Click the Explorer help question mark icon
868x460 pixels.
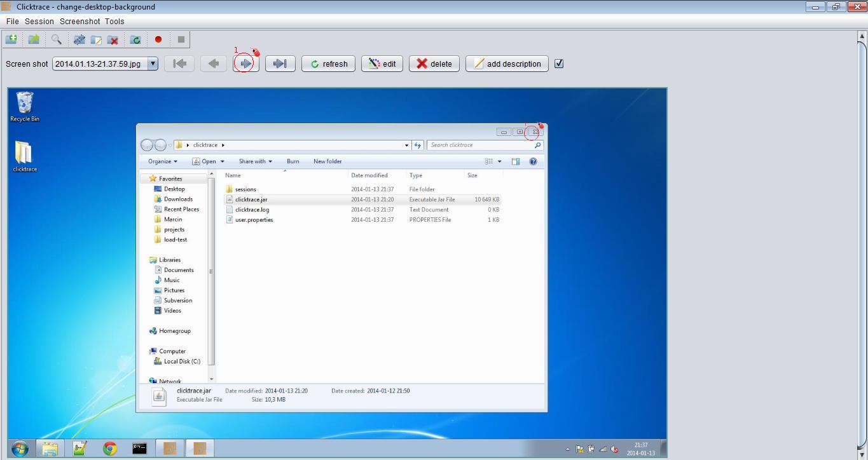[533, 161]
